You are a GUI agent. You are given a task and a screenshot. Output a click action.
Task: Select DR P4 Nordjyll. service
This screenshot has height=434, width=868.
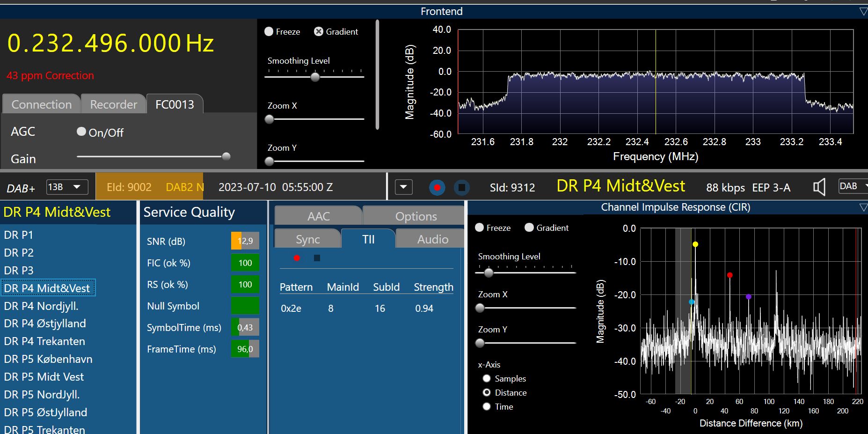pos(41,306)
